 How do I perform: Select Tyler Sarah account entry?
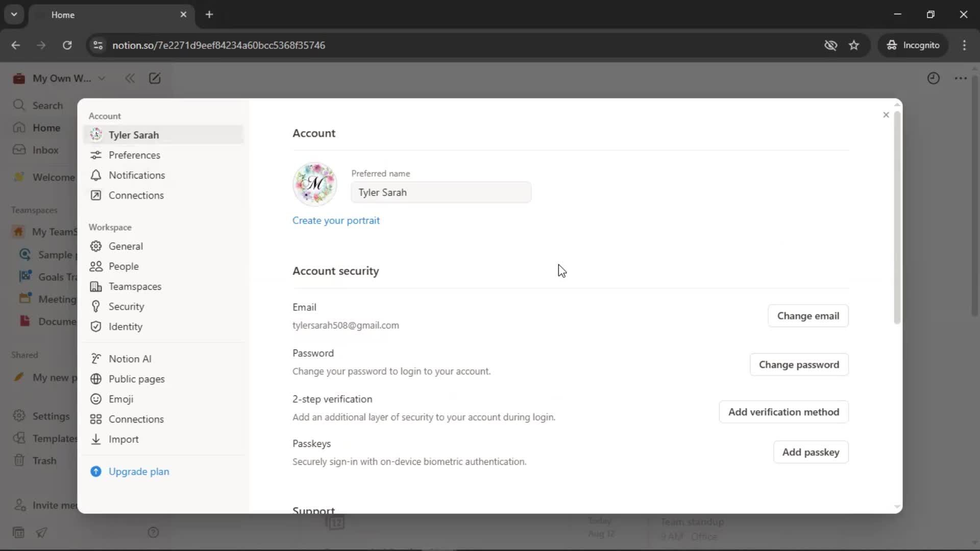coord(163,135)
